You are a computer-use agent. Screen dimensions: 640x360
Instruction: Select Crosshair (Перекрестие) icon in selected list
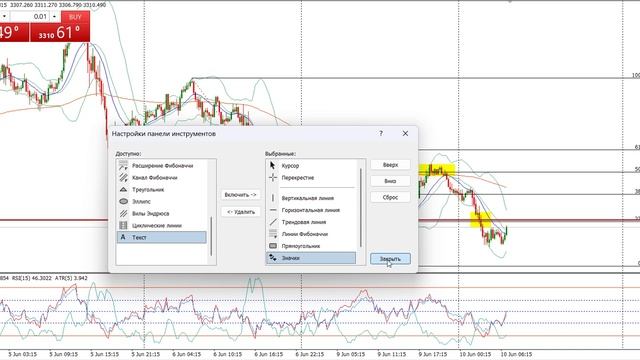point(273,178)
